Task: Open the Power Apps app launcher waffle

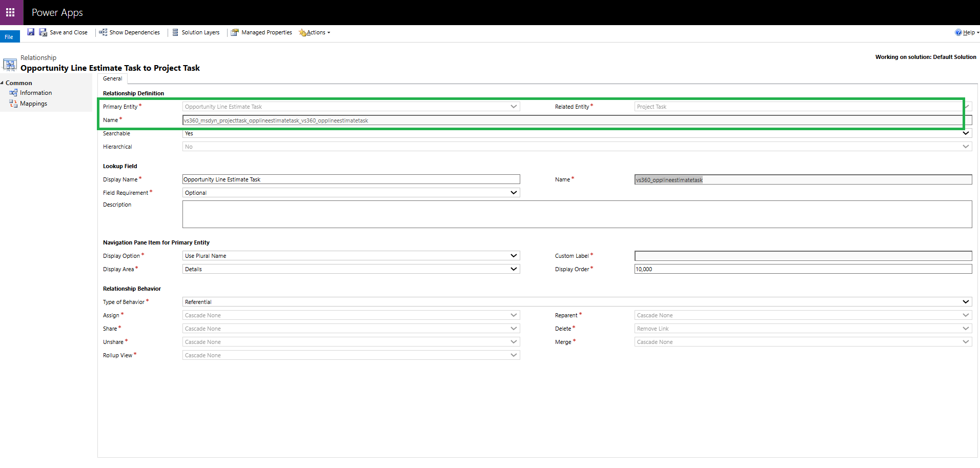Action: point(10,12)
